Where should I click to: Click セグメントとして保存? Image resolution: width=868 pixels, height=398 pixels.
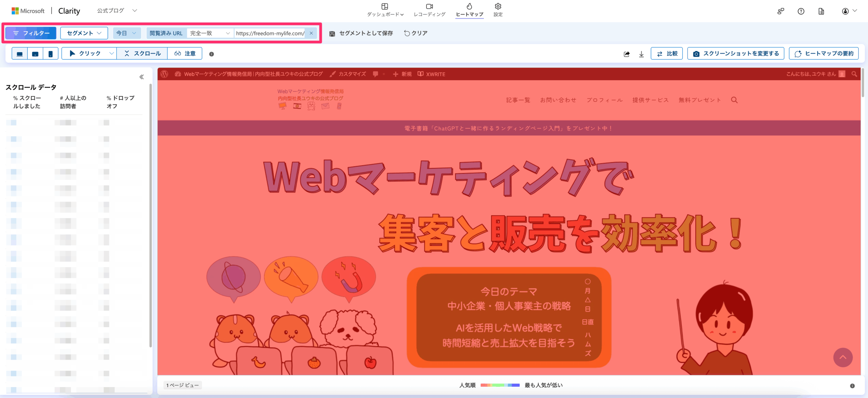361,33
